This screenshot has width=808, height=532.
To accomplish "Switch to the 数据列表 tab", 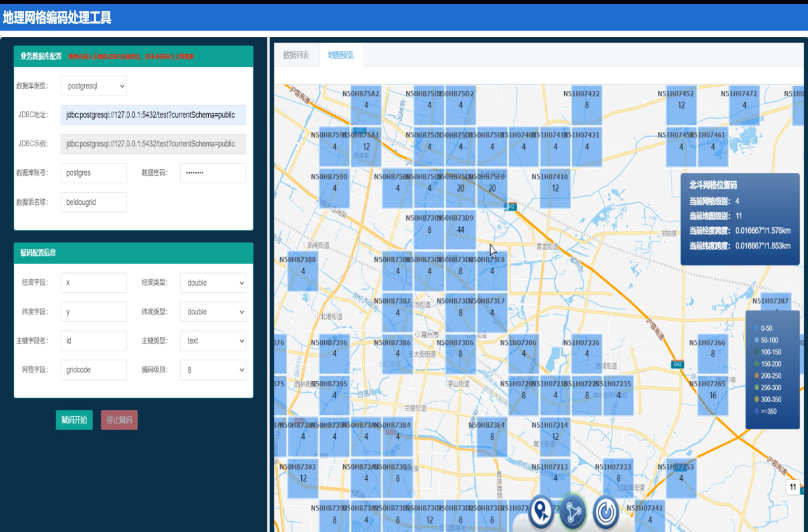I will point(296,55).
